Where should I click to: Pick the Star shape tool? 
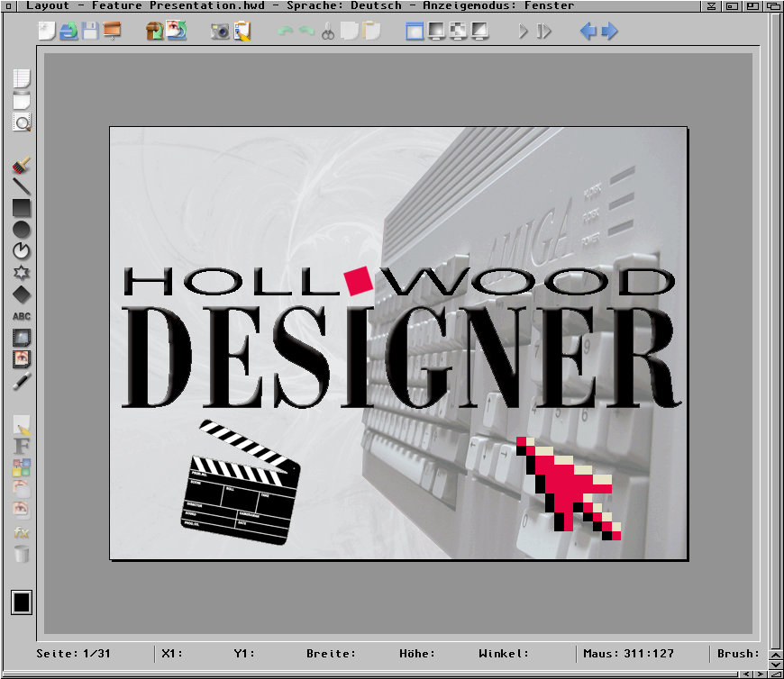[22, 273]
